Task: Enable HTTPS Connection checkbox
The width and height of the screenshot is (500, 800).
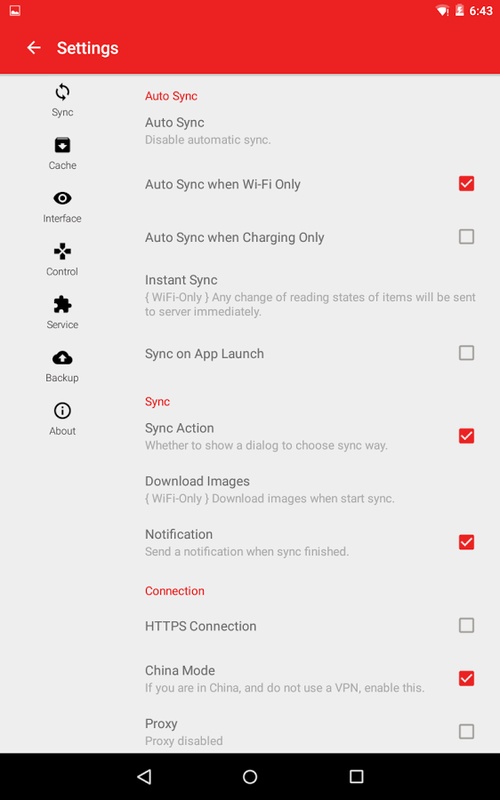Action: click(x=466, y=626)
